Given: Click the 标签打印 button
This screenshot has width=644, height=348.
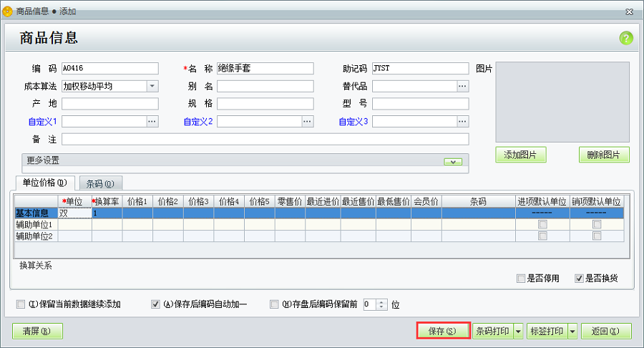Looking at the screenshot, I should pyautogui.click(x=547, y=331).
